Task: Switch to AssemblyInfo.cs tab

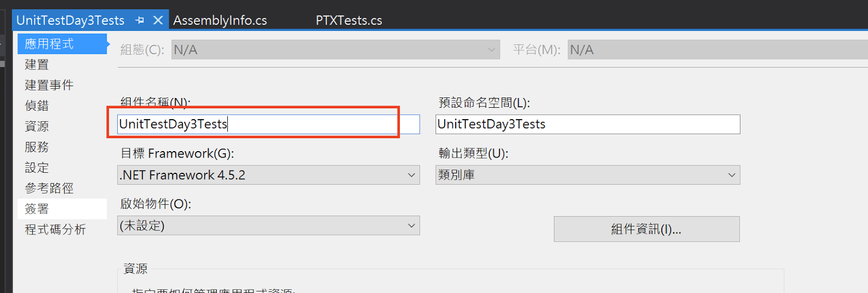Action: point(220,21)
